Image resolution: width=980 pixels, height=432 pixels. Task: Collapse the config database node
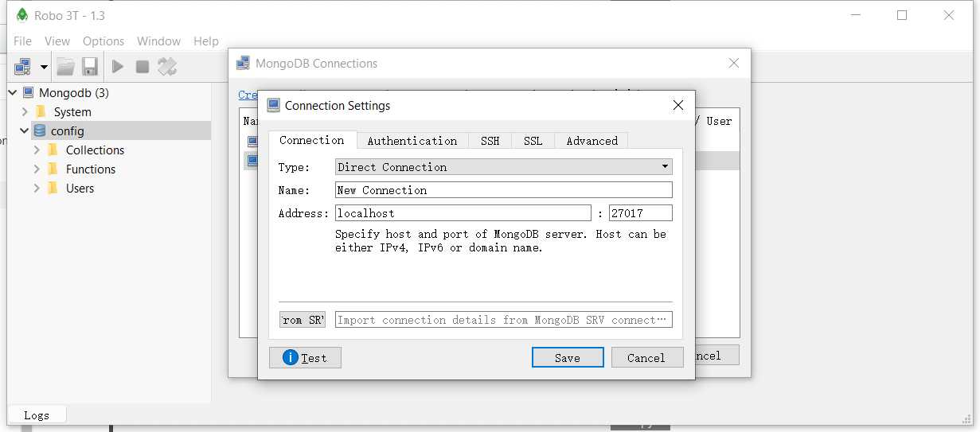pos(25,130)
